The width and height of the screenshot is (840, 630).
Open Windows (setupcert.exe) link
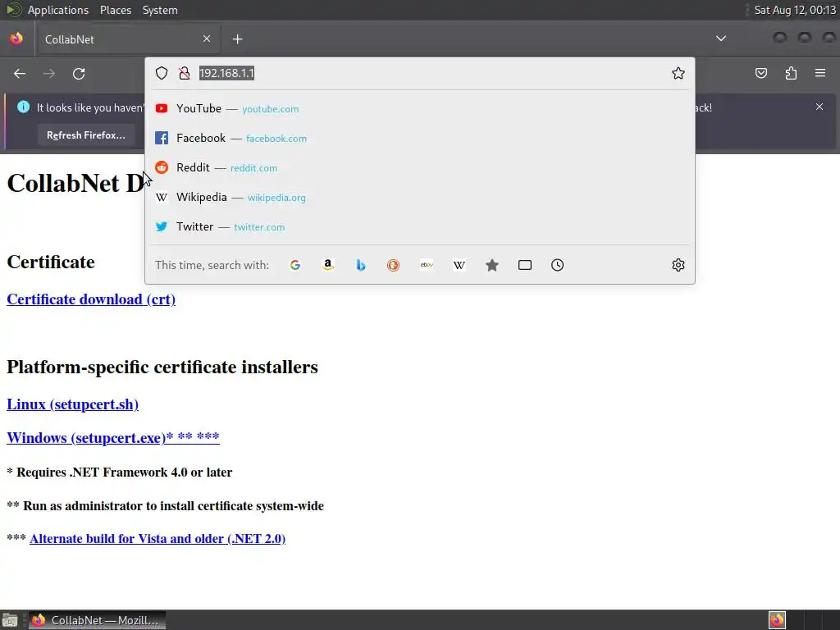(x=113, y=438)
